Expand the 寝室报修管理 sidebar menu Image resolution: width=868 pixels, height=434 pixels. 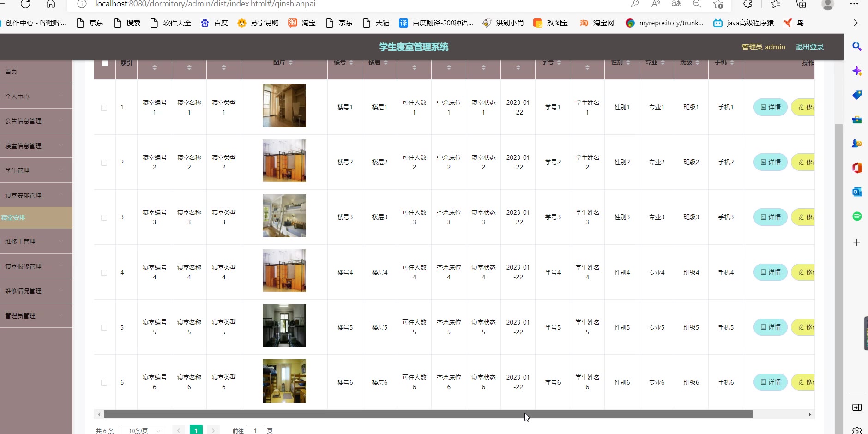[x=36, y=266]
